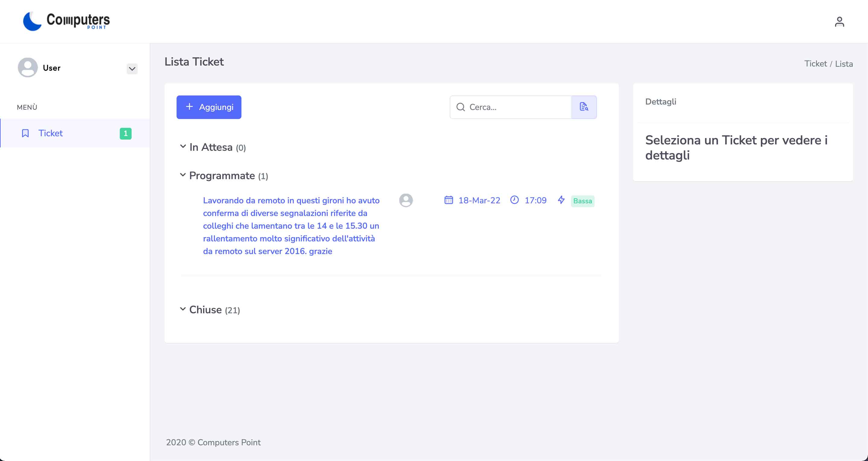Expand the User dropdown chevron
868x461 pixels.
click(132, 69)
